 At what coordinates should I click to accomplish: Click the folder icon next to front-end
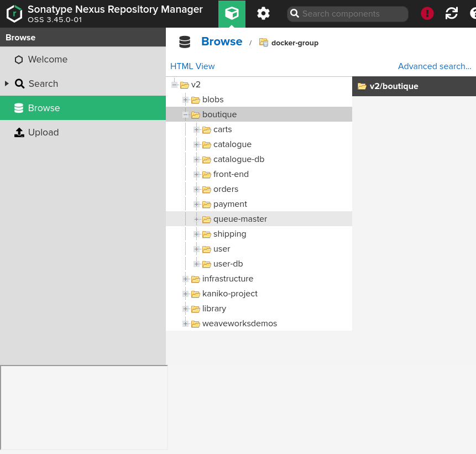(x=207, y=175)
